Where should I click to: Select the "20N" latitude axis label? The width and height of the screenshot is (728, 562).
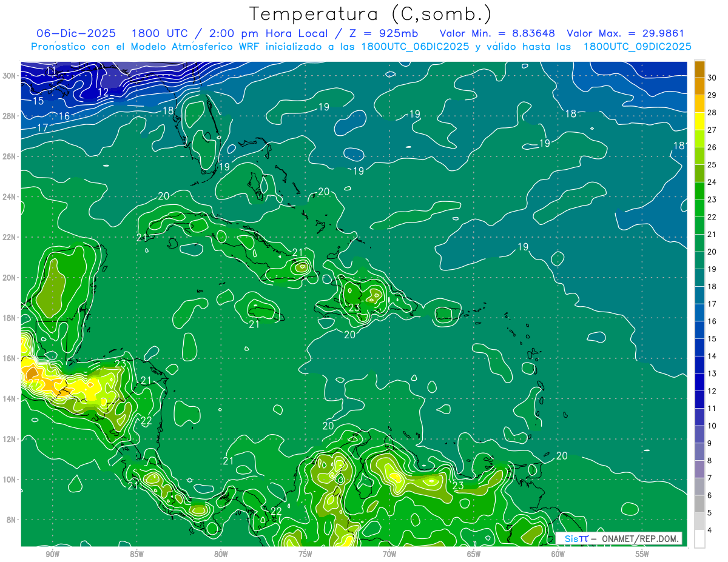pos(9,278)
